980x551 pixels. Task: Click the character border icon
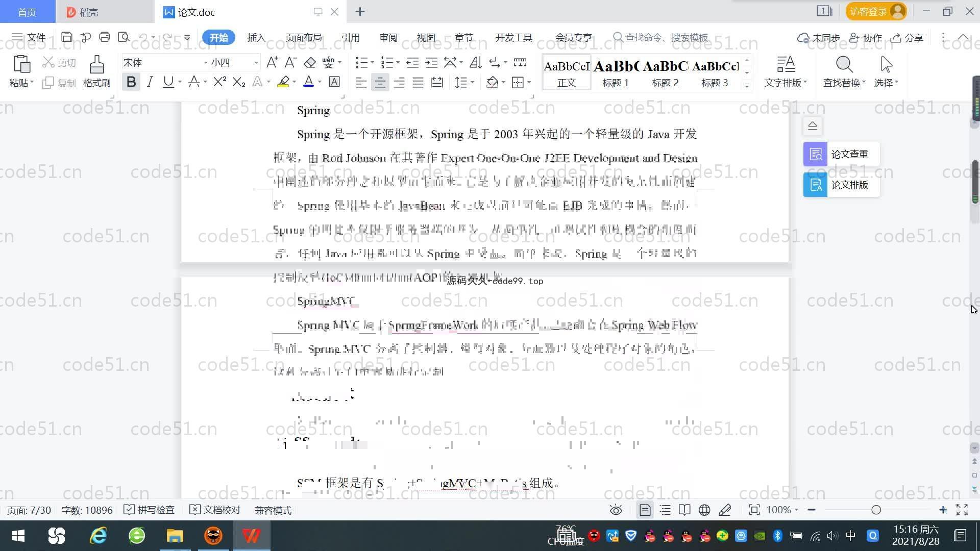click(x=334, y=82)
